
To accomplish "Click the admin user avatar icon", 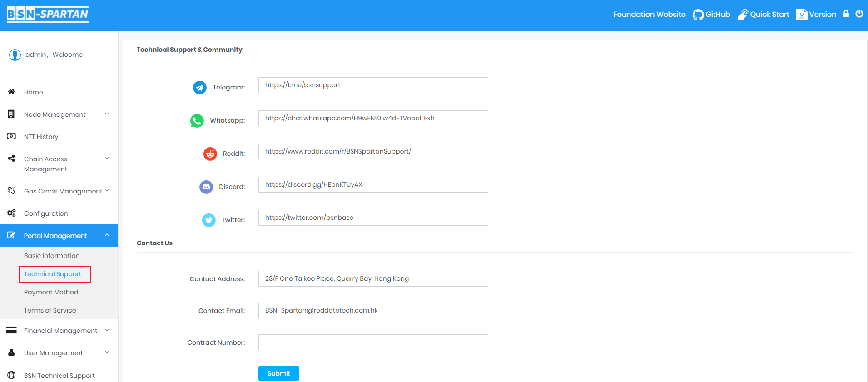I will 15,55.
